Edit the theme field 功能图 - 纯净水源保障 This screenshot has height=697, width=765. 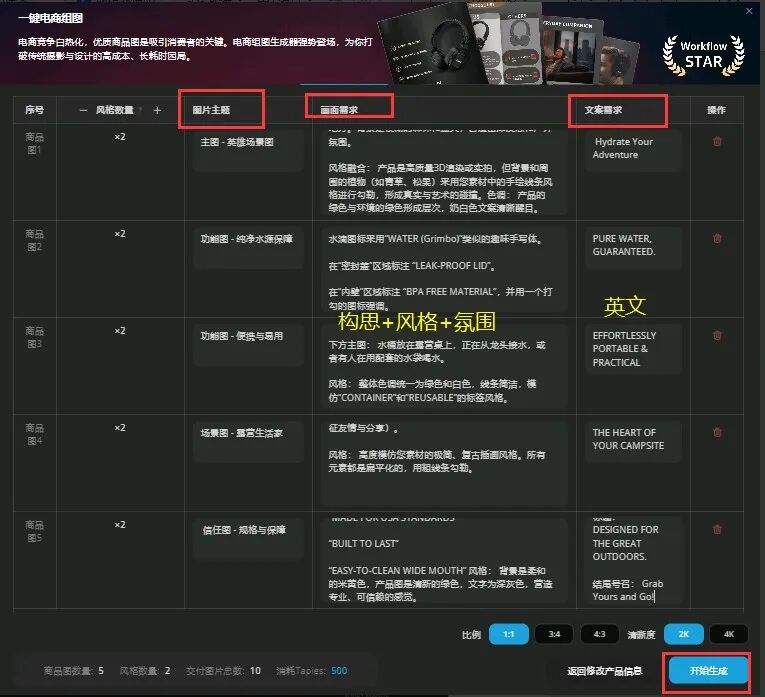click(248, 248)
